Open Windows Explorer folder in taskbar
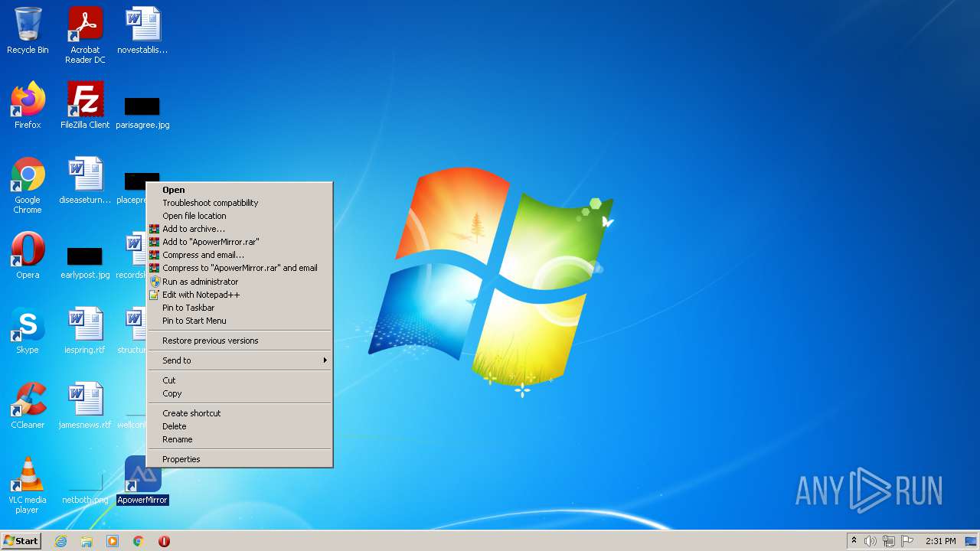The image size is (980, 551). [x=87, y=541]
